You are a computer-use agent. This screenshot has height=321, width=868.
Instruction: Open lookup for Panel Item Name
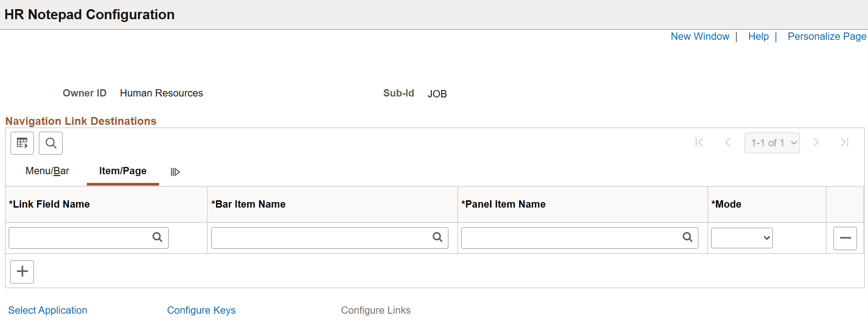click(687, 237)
